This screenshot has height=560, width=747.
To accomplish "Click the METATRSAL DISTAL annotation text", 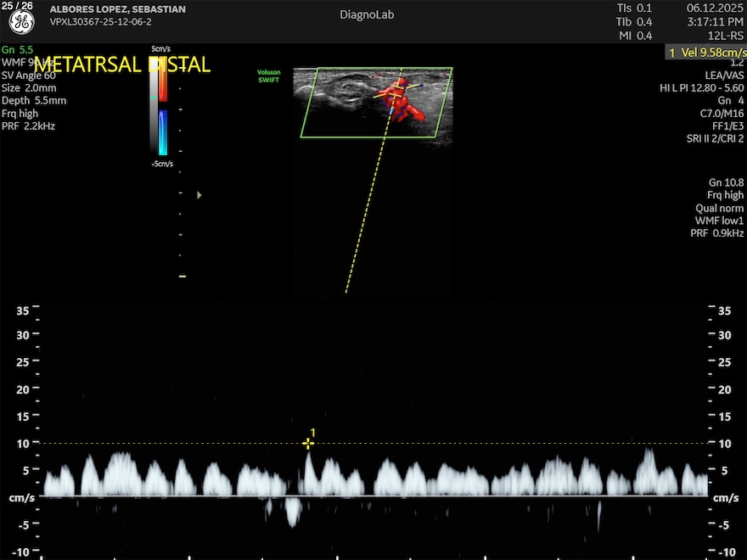I will [121, 65].
